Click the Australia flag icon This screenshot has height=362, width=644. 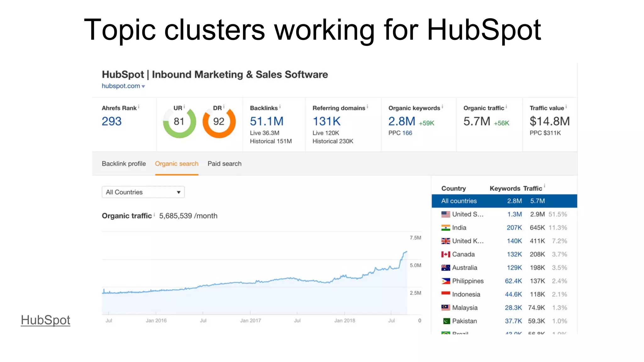click(x=446, y=268)
